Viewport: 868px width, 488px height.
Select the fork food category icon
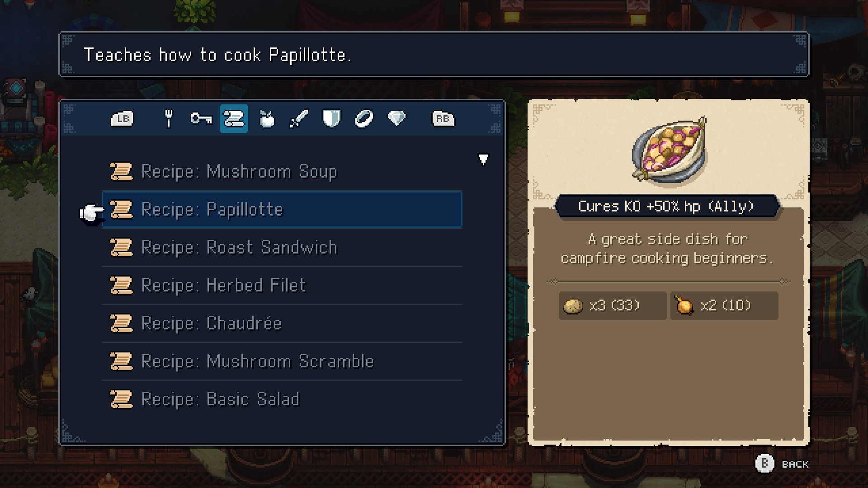point(169,119)
